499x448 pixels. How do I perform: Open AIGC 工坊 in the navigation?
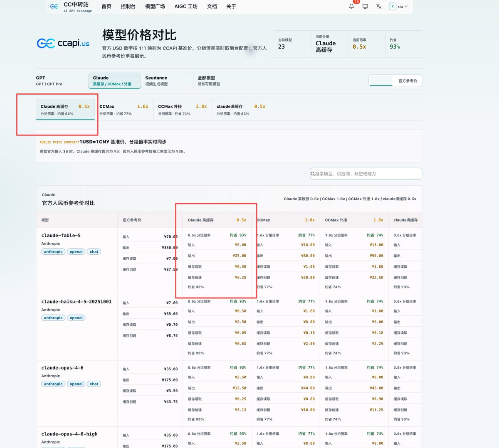(x=186, y=7)
